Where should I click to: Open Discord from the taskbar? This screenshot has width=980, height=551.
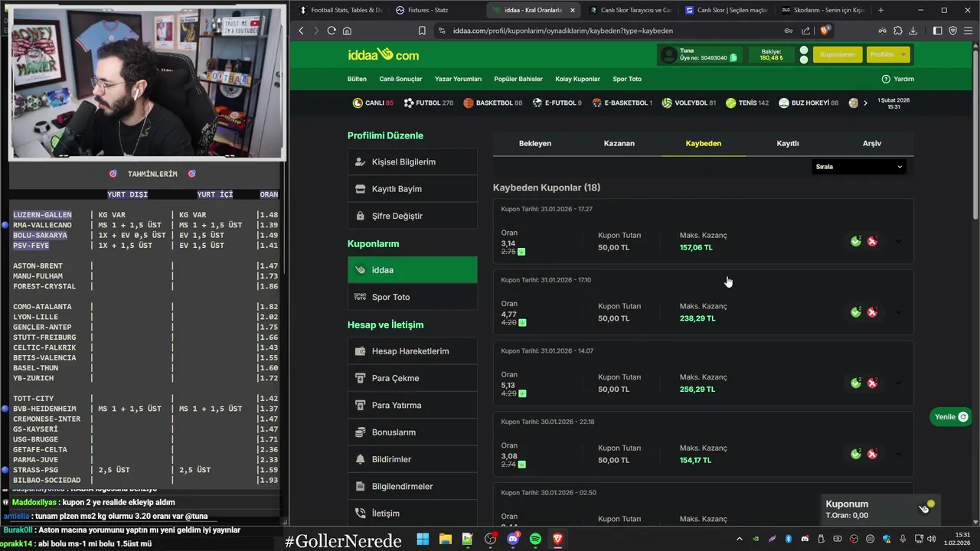(x=513, y=540)
